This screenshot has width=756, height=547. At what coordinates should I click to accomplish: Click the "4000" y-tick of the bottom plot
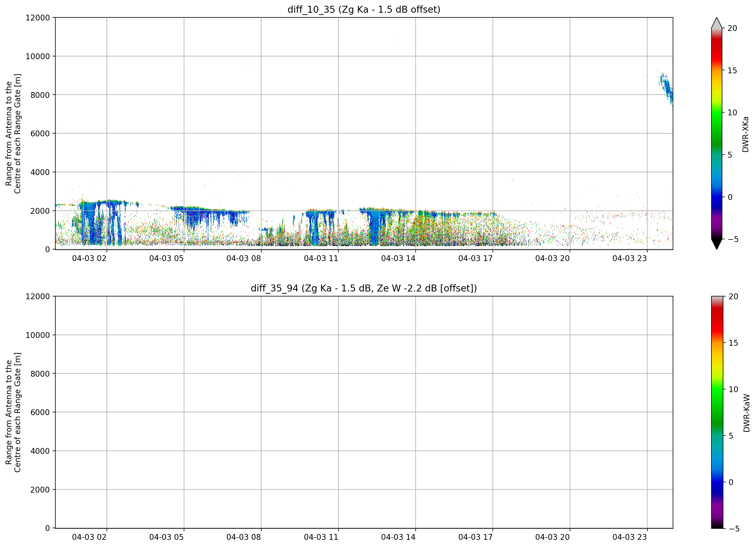coord(40,451)
